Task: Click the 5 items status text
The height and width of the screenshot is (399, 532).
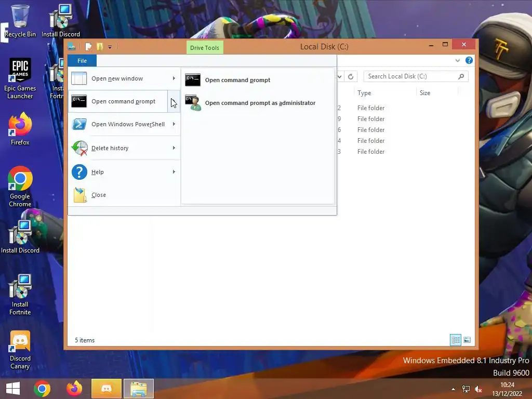Action: [x=85, y=340]
